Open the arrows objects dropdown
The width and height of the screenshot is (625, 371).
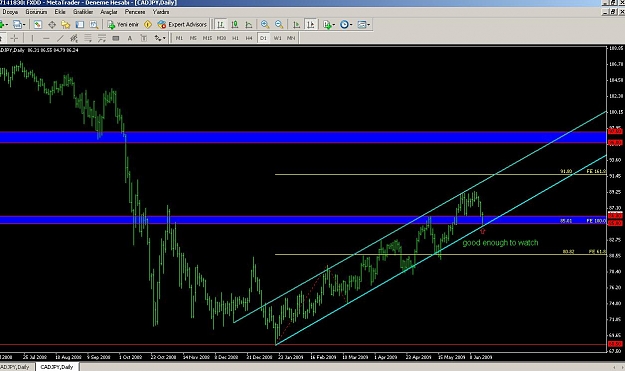(x=160, y=38)
